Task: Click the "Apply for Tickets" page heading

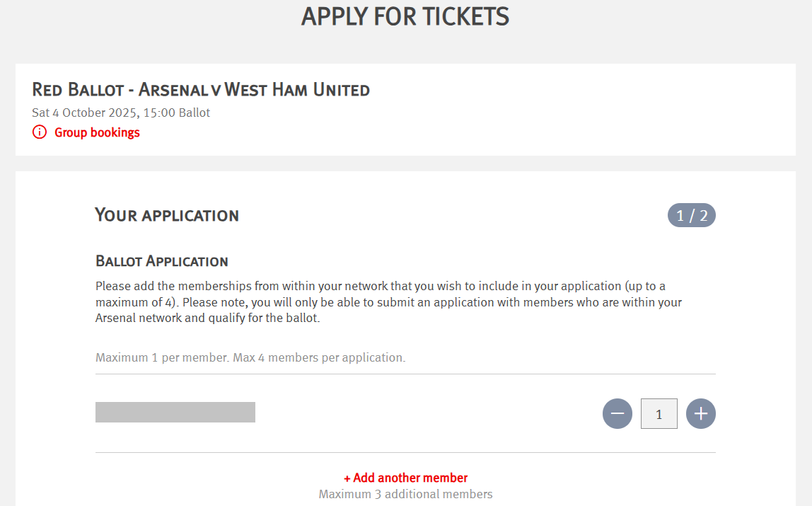Action: coord(405,16)
